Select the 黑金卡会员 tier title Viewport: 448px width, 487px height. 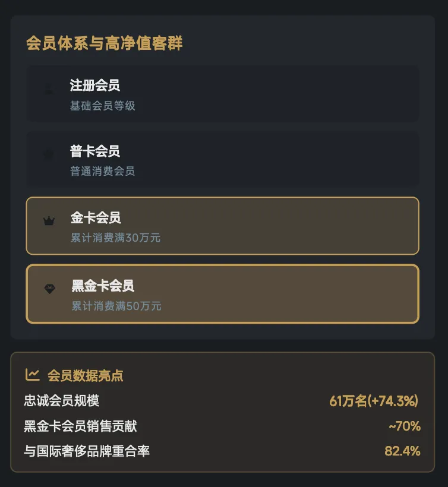pyautogui.click(x=103, y=286)
